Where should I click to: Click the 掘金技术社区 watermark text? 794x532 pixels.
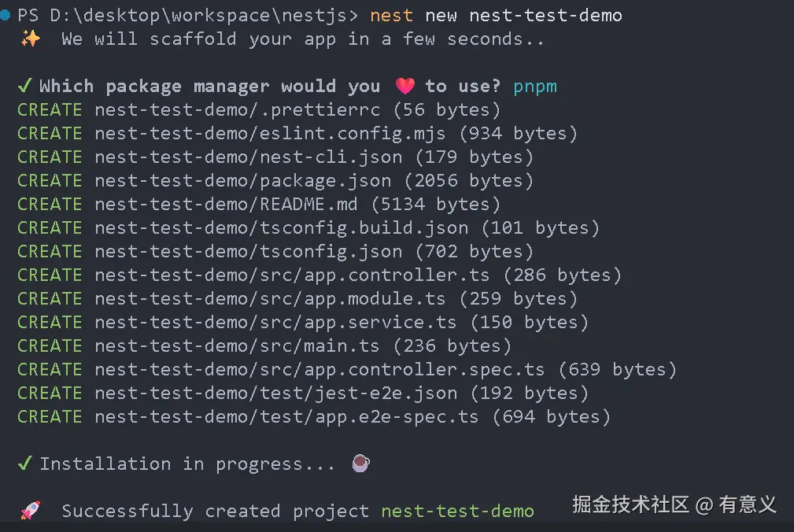[x=630, y=504]
